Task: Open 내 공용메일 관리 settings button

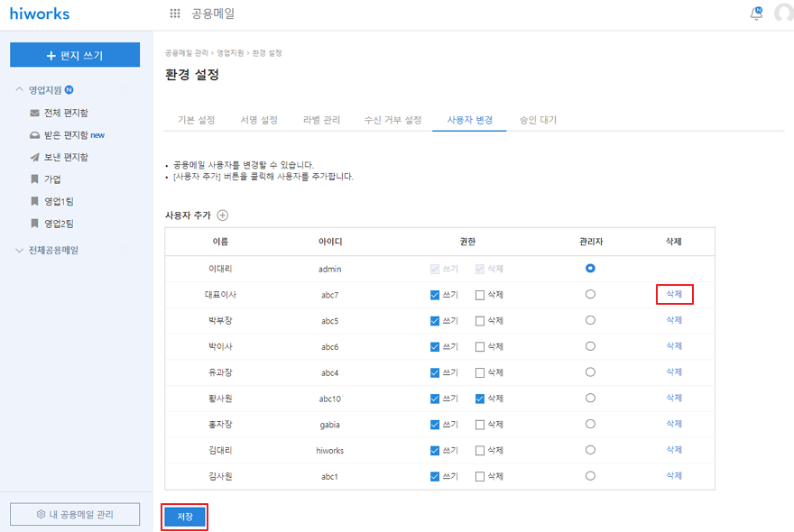Action: [x=75, y=514]
